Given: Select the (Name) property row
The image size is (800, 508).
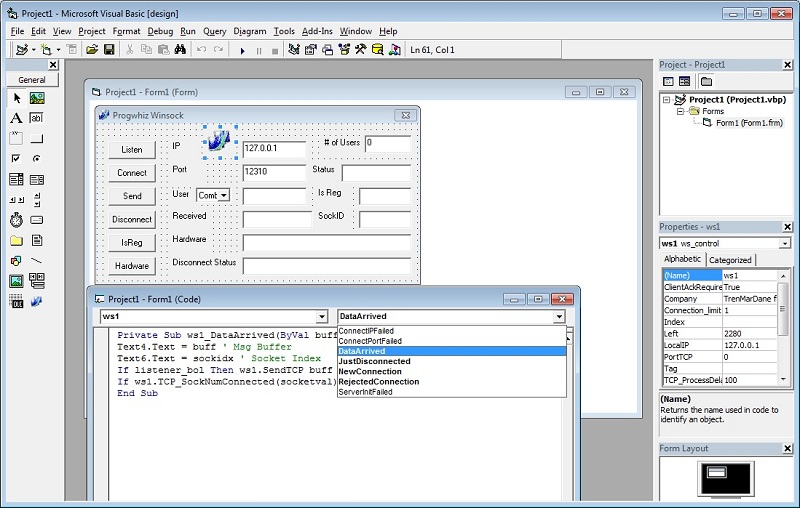Looking at the screenshot, I should point(719,275).
